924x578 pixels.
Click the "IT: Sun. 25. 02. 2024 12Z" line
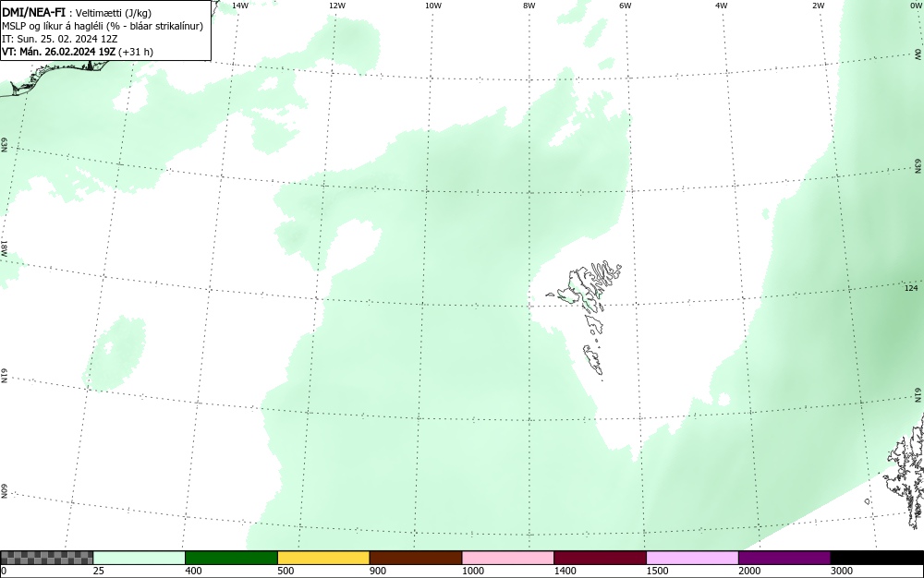[x=59, y=39]
